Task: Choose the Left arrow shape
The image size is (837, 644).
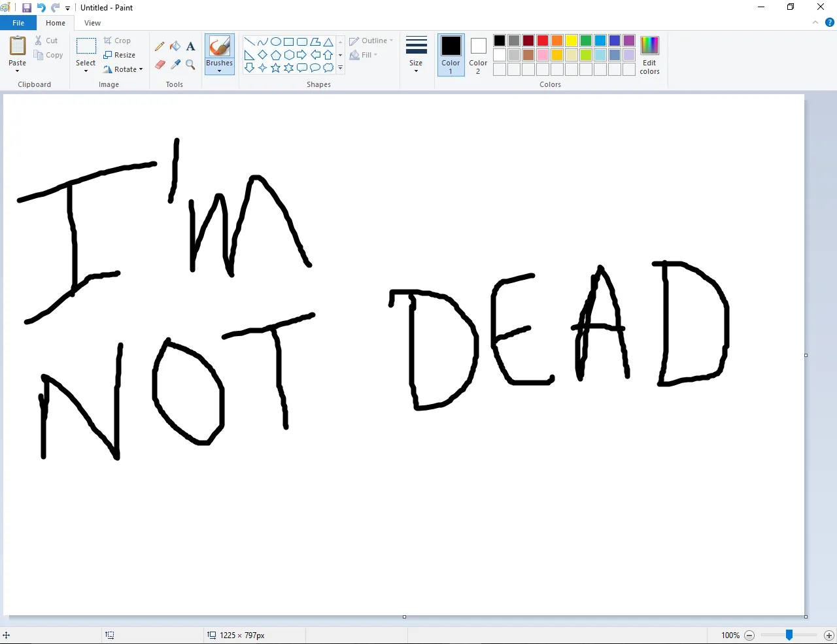Action: point(315,55)
